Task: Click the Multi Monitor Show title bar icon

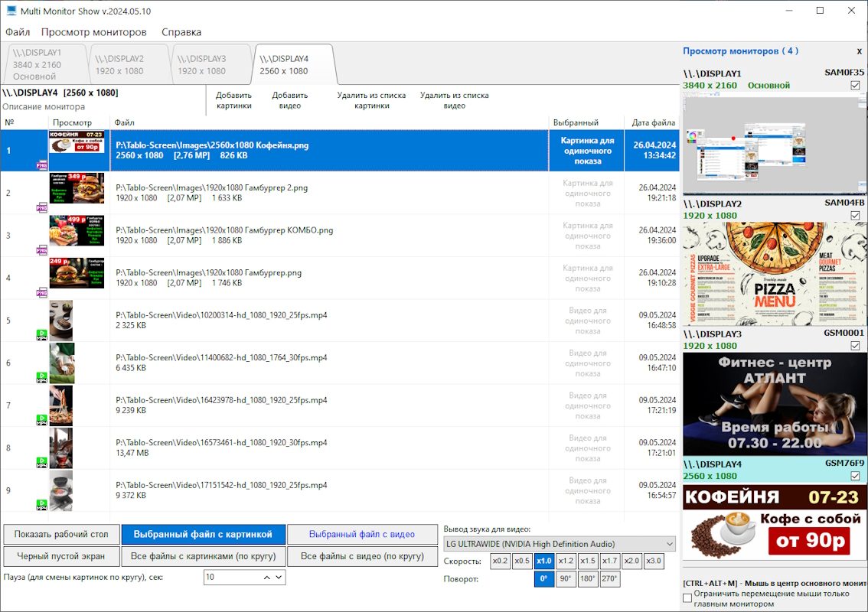Action: click(x=11, y=11)
